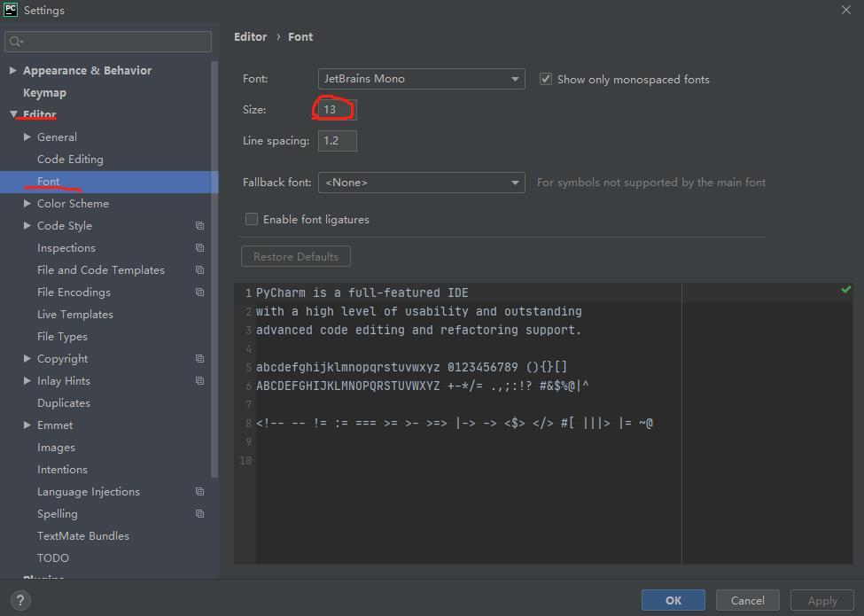This screenshot has height=616, width=864.
Task: Open Duplicates settings page
Action: 64,402
